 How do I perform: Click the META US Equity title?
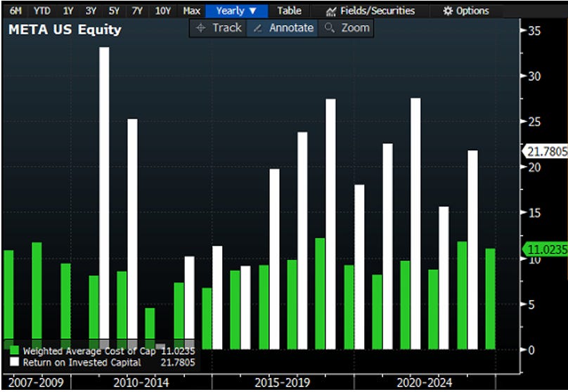point(65,30)
